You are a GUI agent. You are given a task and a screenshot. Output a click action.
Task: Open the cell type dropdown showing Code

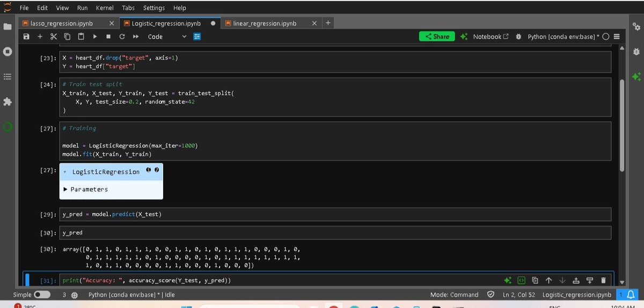coord(167,37)
